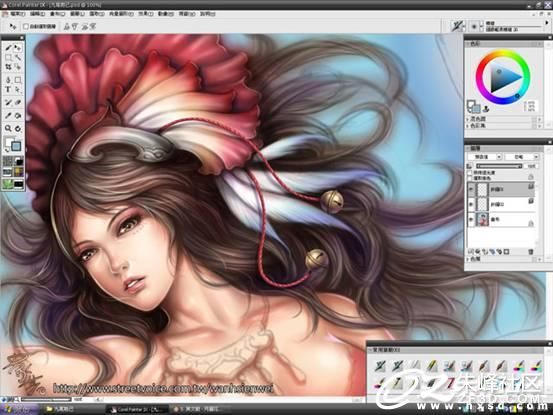
Task: Open the Pattern selector in toolbox
Action: 8,172
